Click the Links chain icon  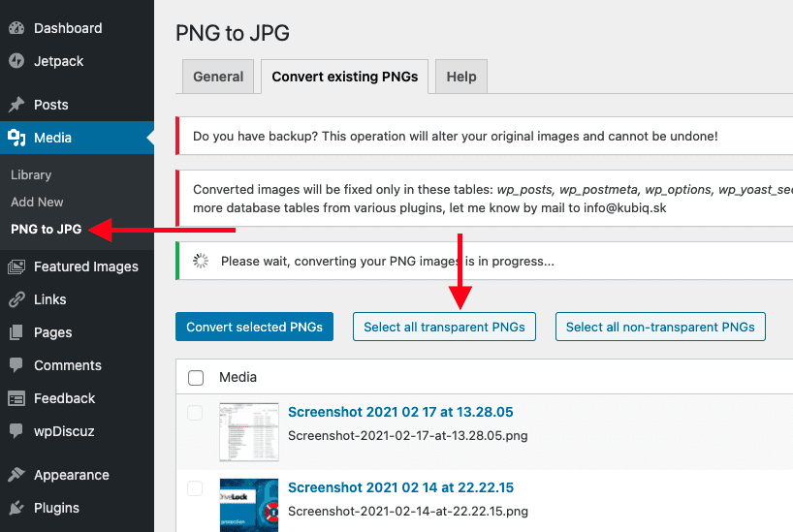16,299
